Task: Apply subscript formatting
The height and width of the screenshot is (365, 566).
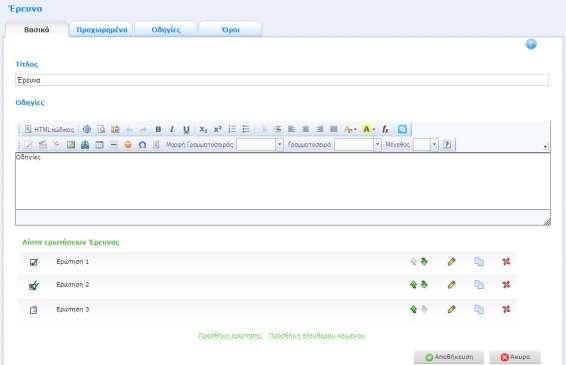Action: pyautogui.click(x=203, y=129)
